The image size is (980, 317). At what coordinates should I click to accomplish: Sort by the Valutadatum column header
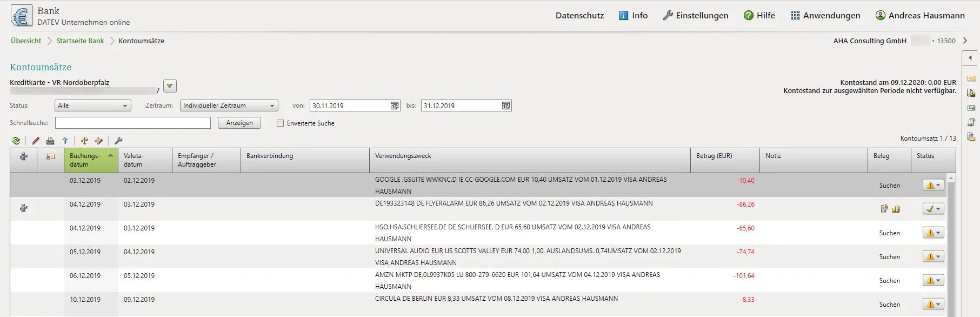tap(145, 160)
